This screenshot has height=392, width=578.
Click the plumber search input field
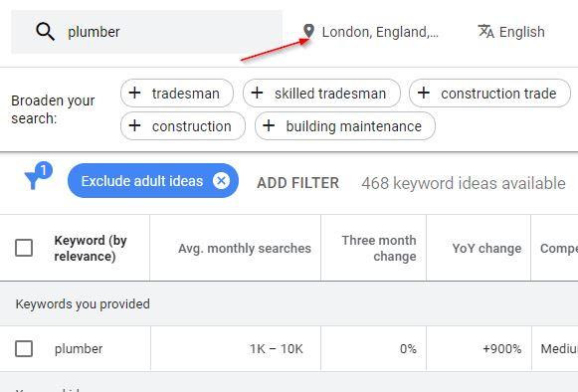pos(146,32)
